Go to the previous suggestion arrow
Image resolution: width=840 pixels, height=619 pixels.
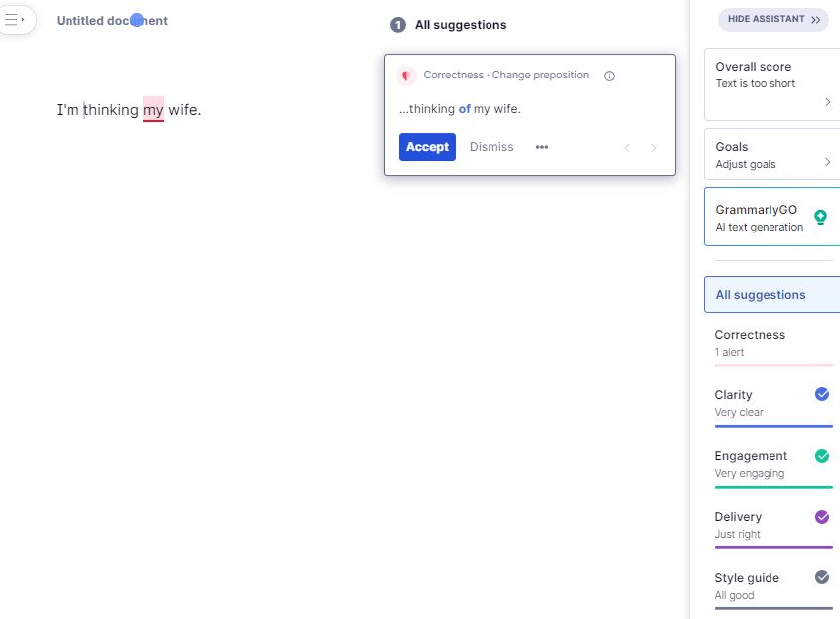point(627,148)
